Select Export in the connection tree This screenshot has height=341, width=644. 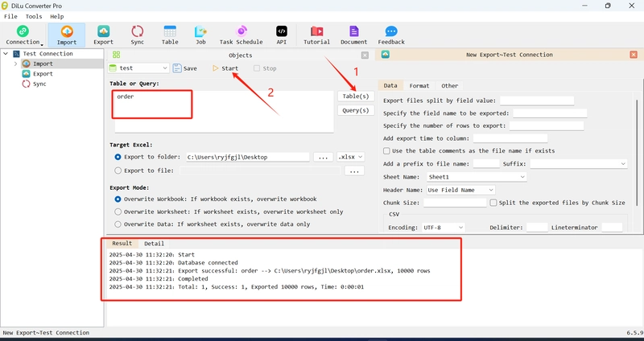coord(43,74)
